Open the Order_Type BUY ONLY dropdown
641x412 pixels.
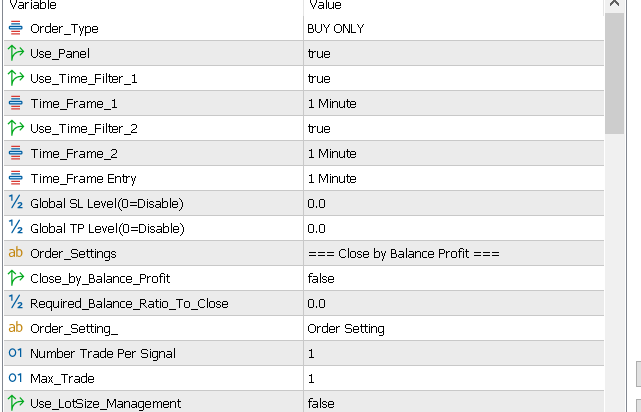point(336,29)
